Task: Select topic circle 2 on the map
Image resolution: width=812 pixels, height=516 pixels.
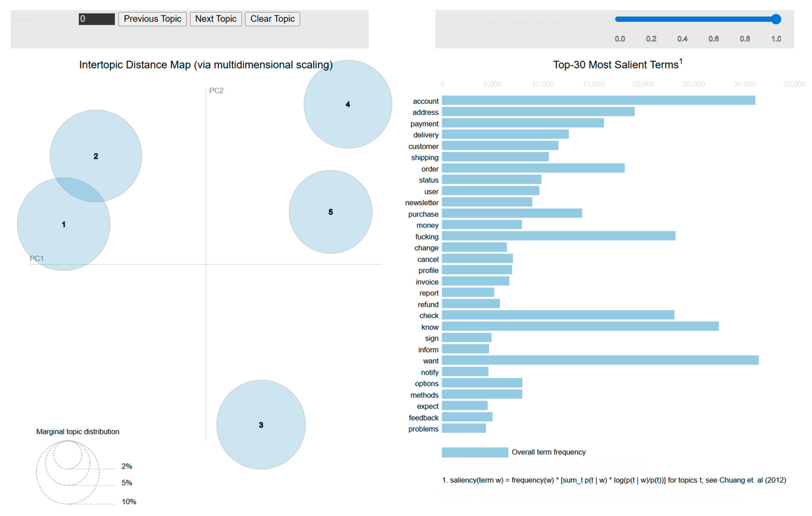Action: 96,156
